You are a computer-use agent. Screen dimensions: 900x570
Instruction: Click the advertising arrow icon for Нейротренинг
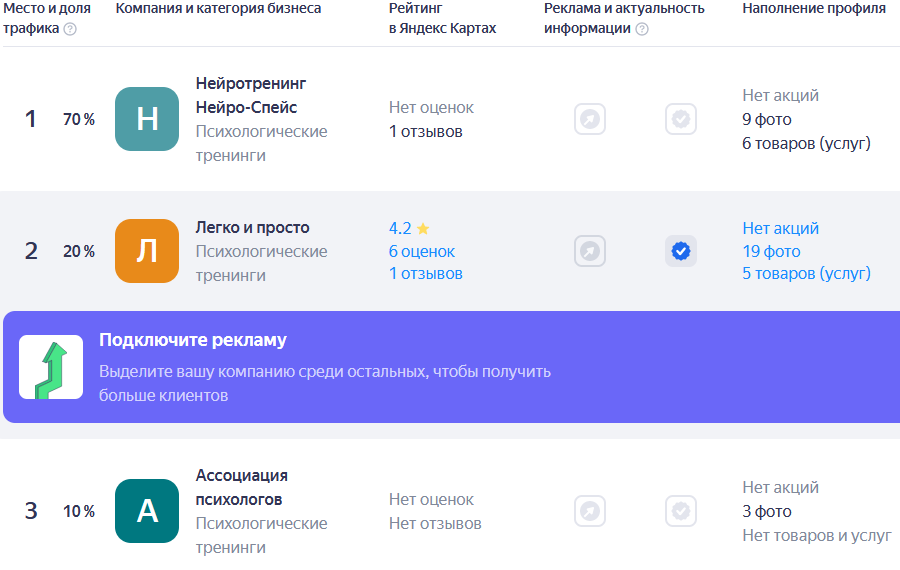click(590, 119)
